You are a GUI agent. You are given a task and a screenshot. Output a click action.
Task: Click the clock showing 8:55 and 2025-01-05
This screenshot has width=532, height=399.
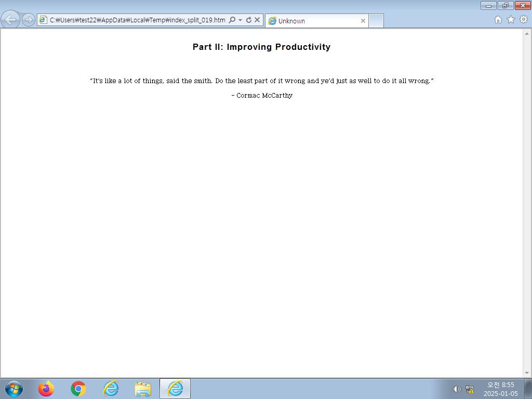tap(501, 389)
